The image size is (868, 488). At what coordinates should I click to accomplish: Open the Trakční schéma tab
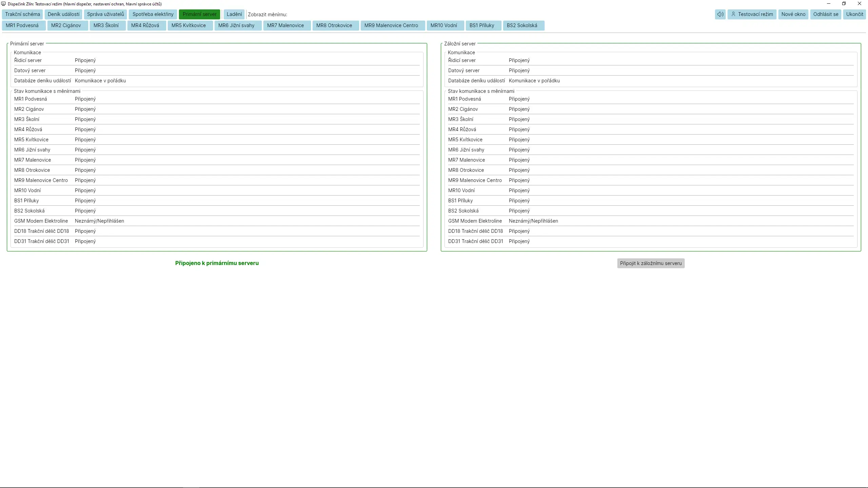[x=22, y=14]
